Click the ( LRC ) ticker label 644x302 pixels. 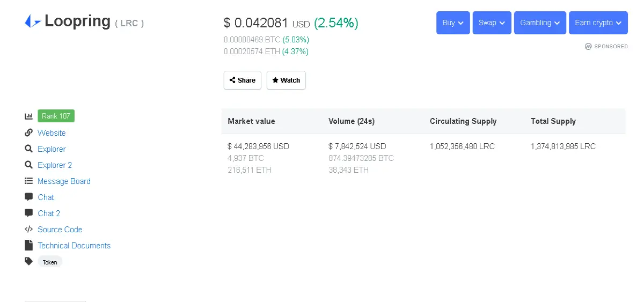[x=129, y=24]
